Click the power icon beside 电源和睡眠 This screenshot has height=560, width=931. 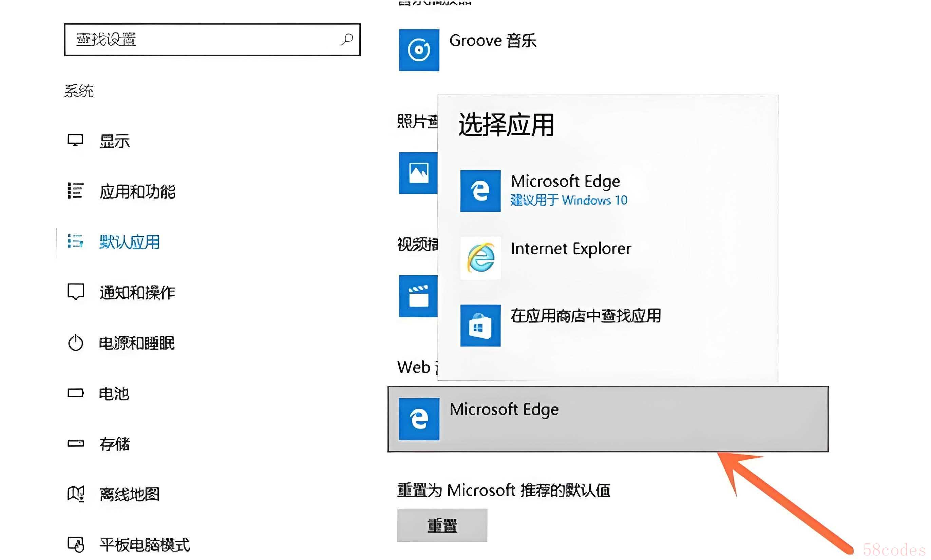coord(75,343)
